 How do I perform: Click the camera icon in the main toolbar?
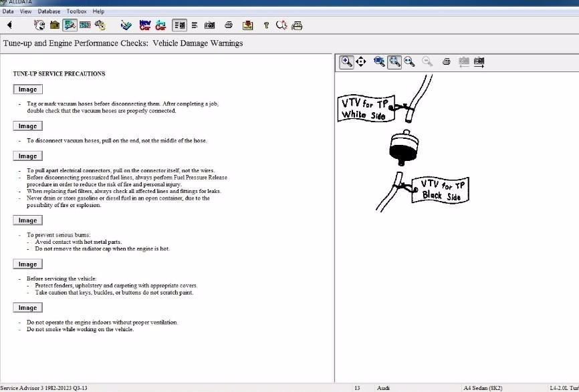pyautogui.click(x=209, y=25)
